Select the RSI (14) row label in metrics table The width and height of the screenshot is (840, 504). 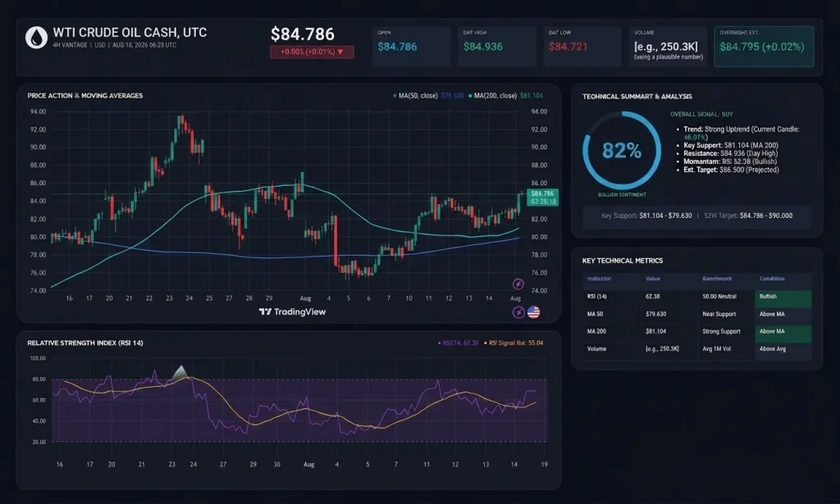coord(597,297)
